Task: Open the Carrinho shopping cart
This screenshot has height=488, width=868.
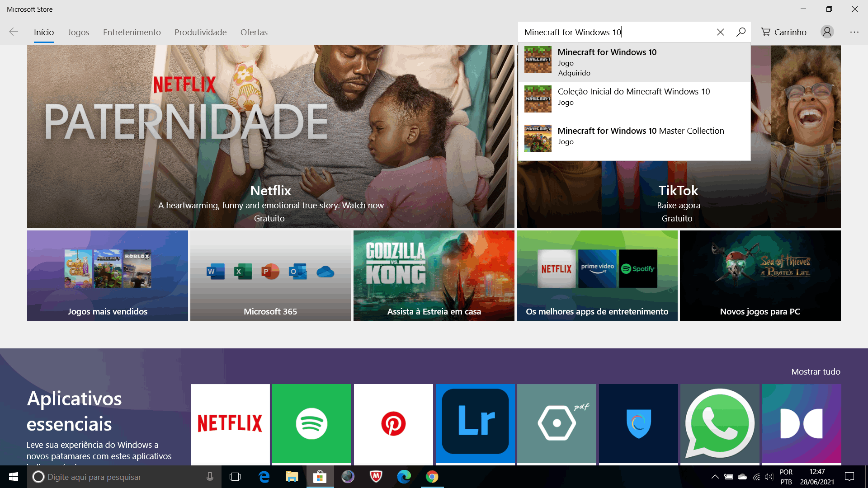Action: click(x=784, y=32)
